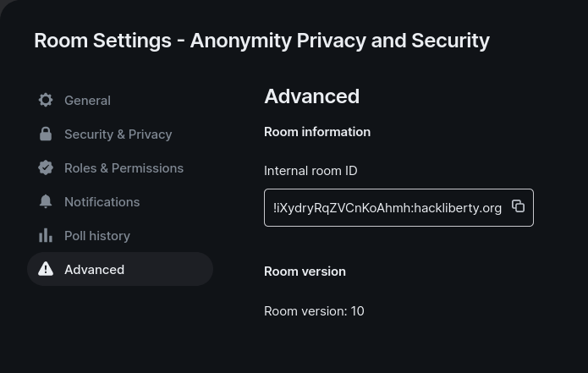The image size is (588, 373).
Task: Click the Poll history bar chart icon
Action: [46, 235]
